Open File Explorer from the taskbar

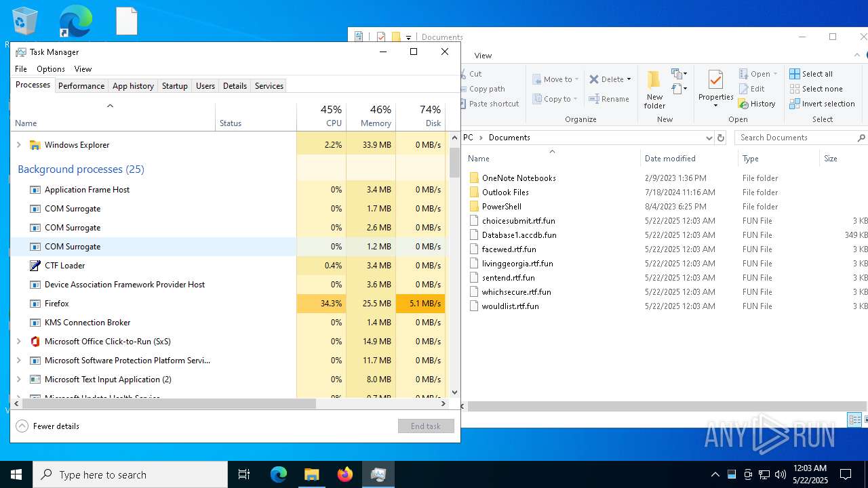click(311, 474)
